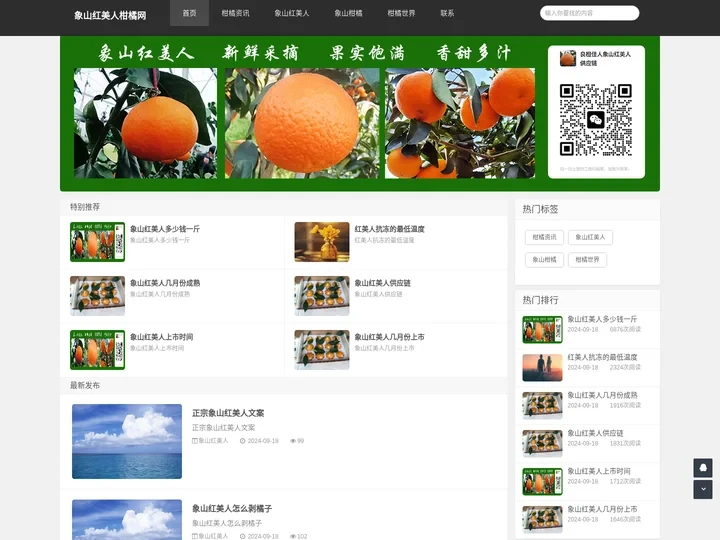Click sky and sea thumbnail of 正宗象山红美人文案
The height and width of the screenshot is (540, 720).
tap(127, 441)
